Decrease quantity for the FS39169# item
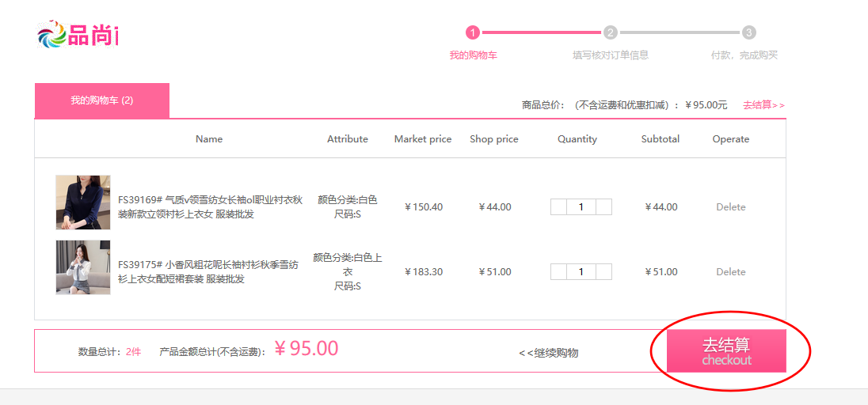Screen dimensions: 868x405 pyautogui.click(x=558, y=207)
